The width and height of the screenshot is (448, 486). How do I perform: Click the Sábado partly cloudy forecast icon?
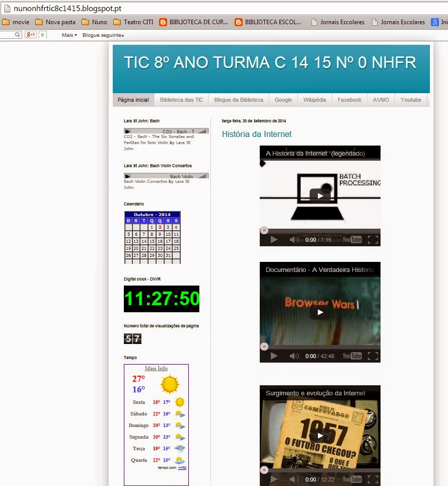pos(180,414)
